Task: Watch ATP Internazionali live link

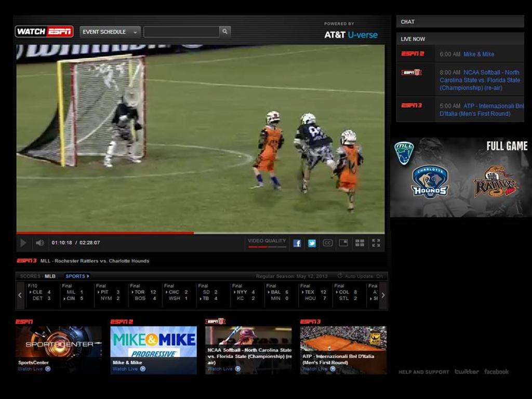Action: [x=319, y=369]
